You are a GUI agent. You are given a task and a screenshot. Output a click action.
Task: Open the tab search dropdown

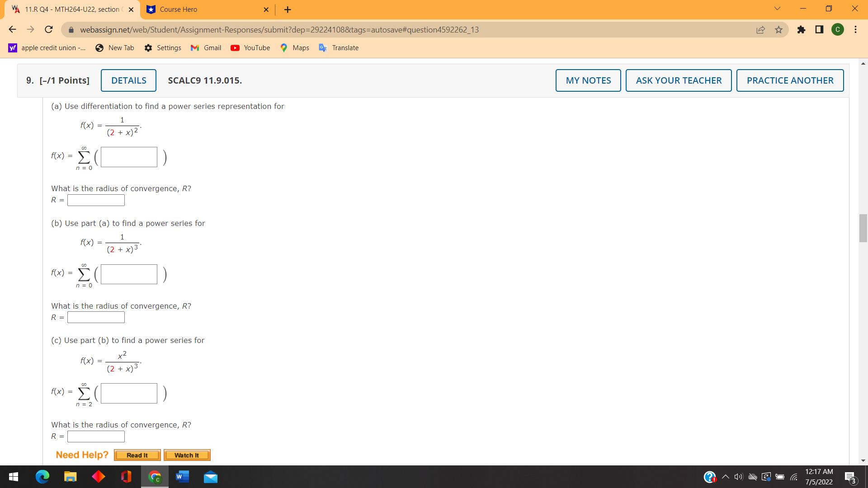pos(777,9)
